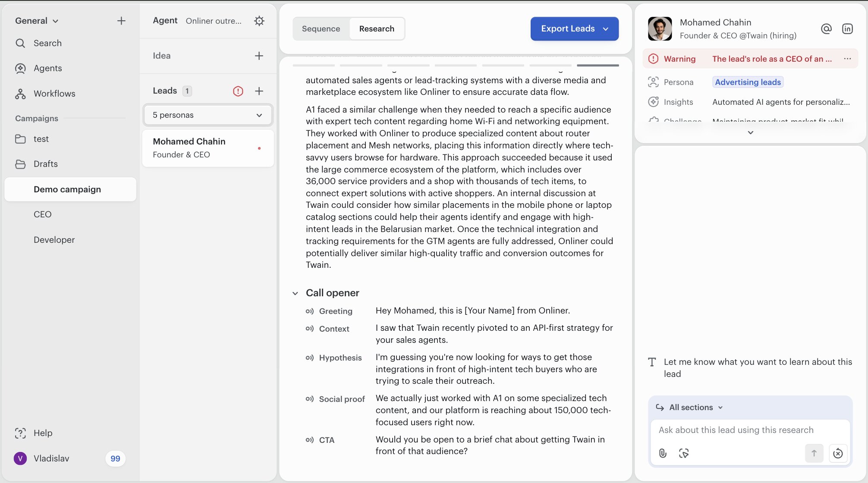Viewport: 868px width, 483px height.
Task: Play the CTA audio icon
Action: tap(309, 440)
